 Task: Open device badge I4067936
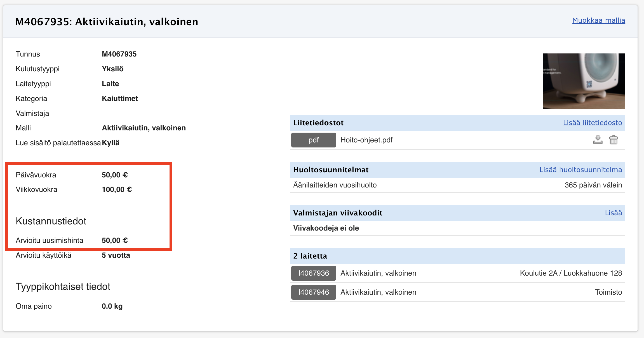[313, 273]
